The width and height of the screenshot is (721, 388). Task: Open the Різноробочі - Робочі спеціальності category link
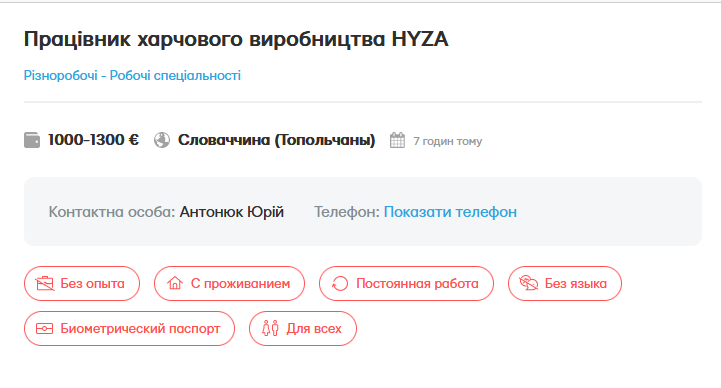pos(132,75)
